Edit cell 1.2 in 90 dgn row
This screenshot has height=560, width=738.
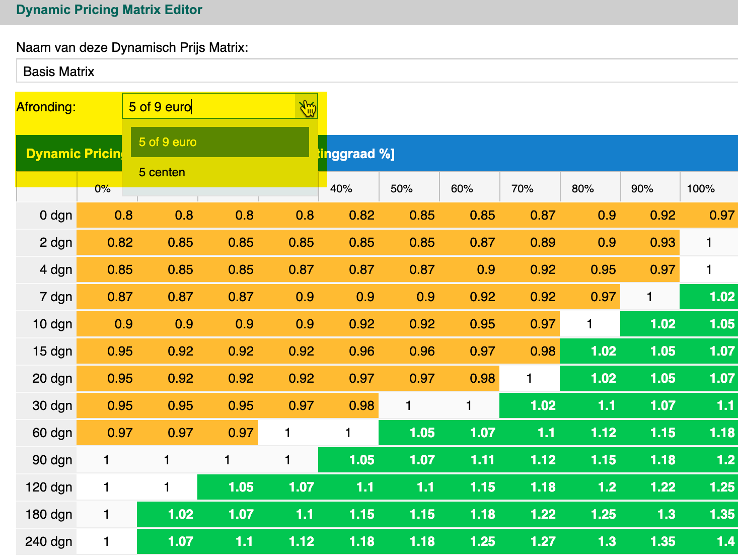coord(709,460)
